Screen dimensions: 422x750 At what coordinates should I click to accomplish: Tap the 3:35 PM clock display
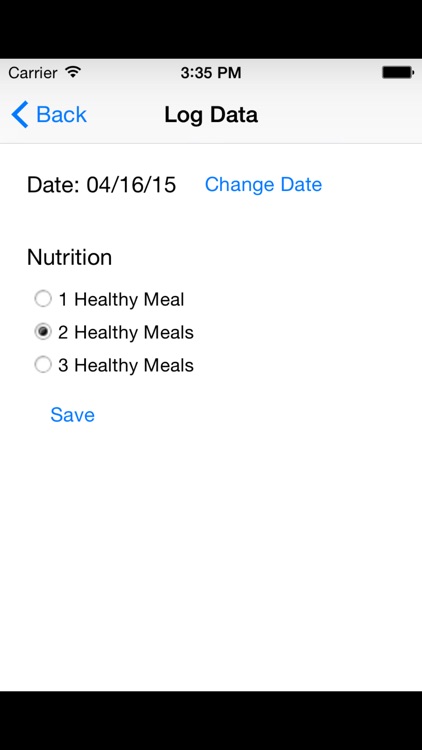coord(211,73)
